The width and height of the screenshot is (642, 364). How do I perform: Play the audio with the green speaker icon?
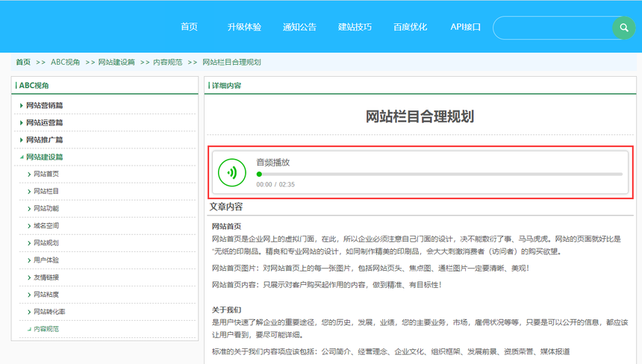pyautogui.click(x=232, y=172)
